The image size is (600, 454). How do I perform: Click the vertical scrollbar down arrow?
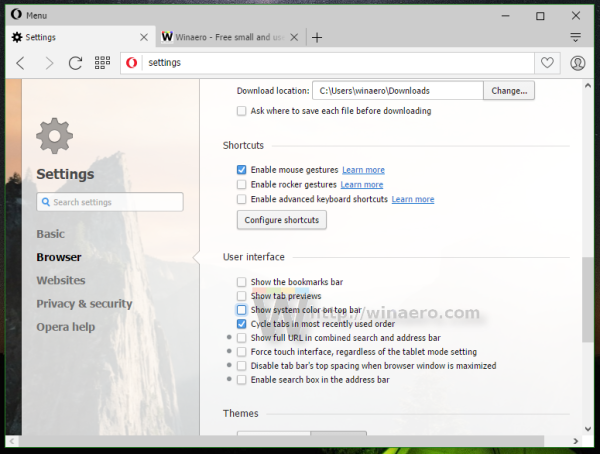coord(588,429)
